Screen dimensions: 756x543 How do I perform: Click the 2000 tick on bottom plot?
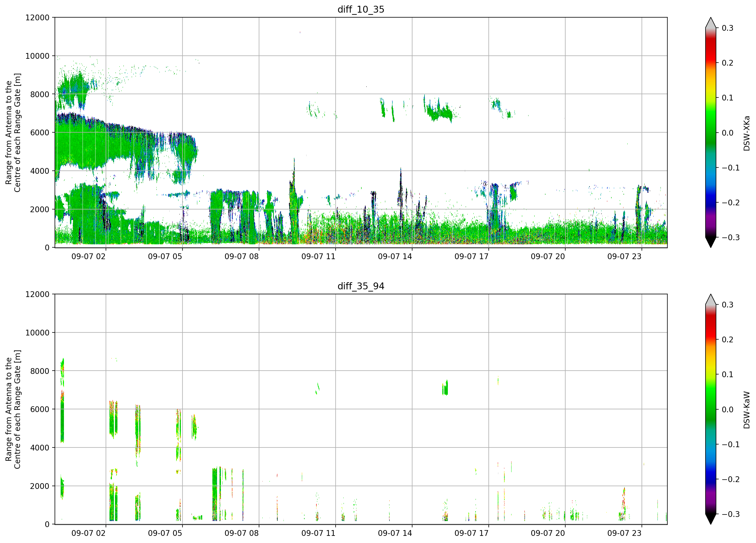tap(40, 486)
